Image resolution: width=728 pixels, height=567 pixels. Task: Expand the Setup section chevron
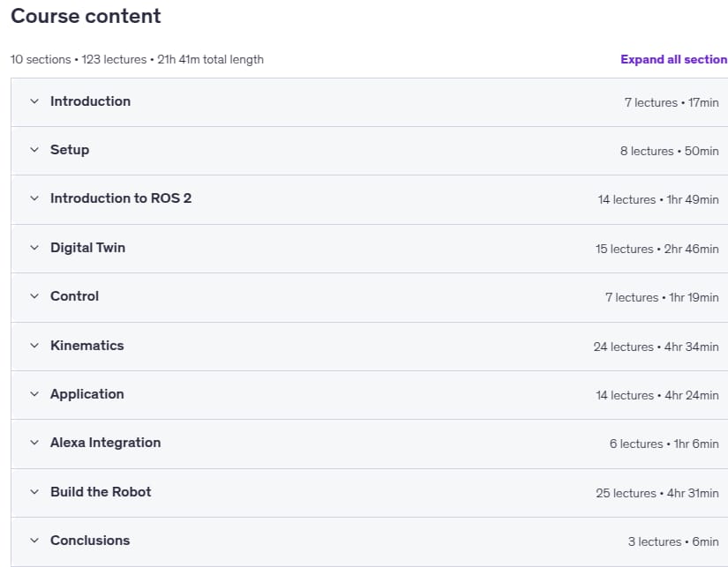[34, 149]
